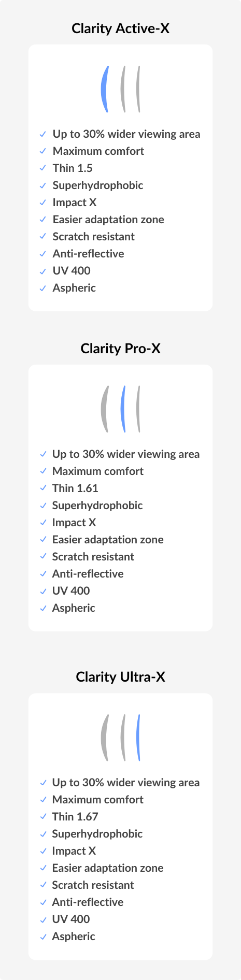Click the gray thin lens icon in Active-X card
241x980 pixels.
pos(138,89)
